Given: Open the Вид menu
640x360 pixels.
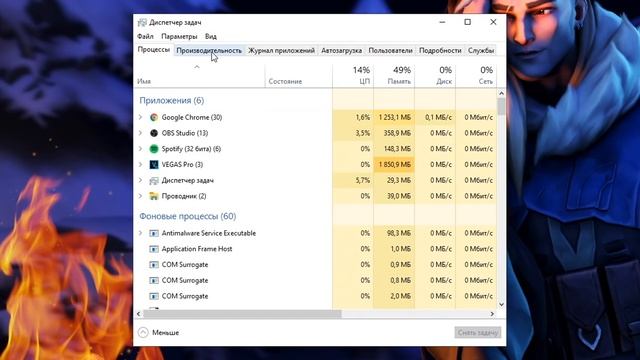Looking at the screenshot, I should coord(211,36).
